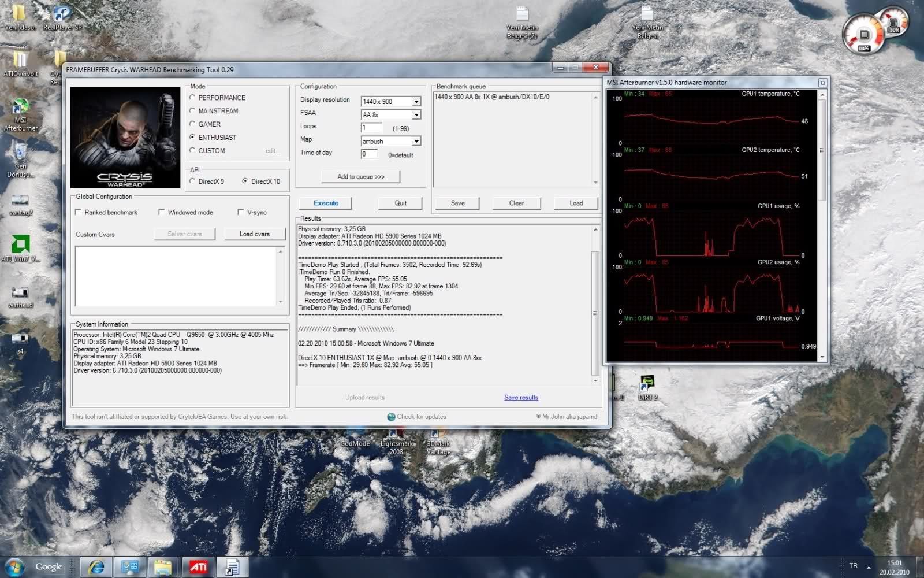Launch the DiRT 2 desktop shortcut
Image resolution: width=924 pixels, height=578 pixels.
[x=647, y=388]
